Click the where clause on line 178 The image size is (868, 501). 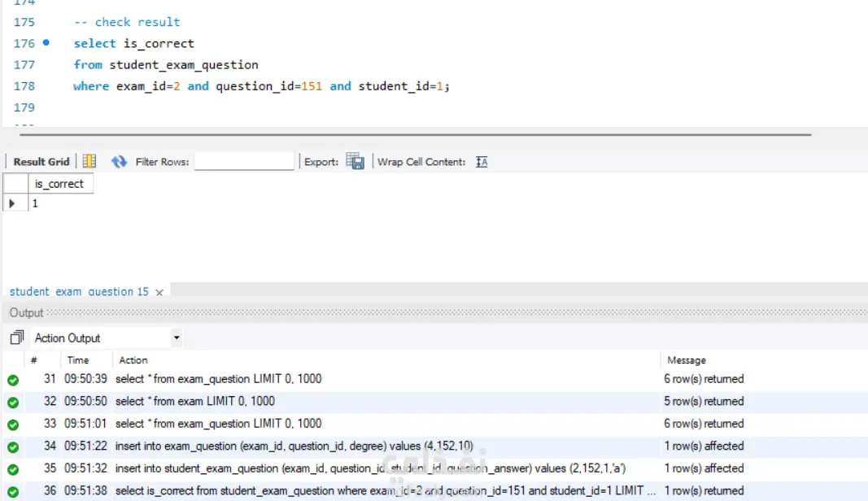click(261, 86)
